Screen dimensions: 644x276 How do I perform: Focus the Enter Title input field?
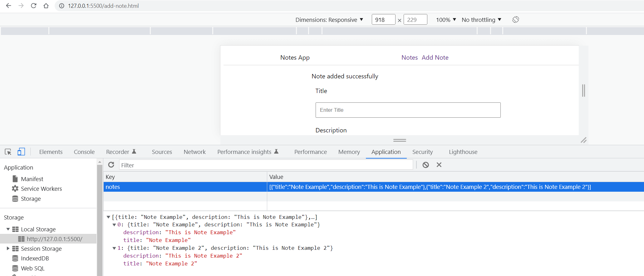tap(408, 110)
